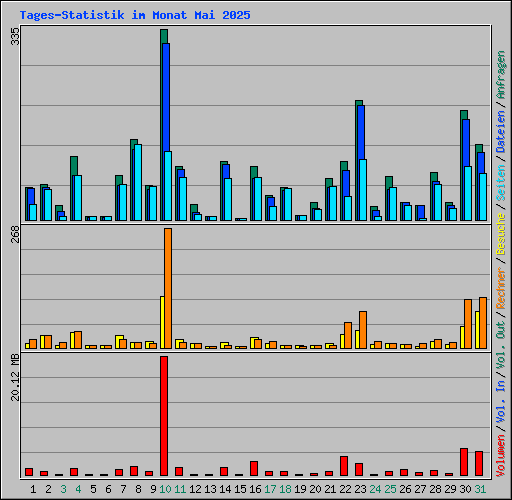Click day label 28 on the x-axis
Viewport: 512px width, 500px height.
pos(435,489)
